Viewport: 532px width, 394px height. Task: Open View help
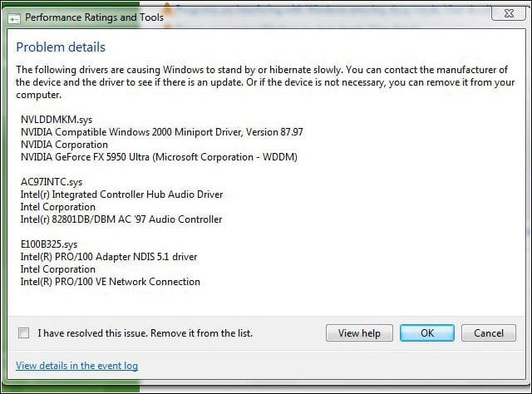[359, 333]
